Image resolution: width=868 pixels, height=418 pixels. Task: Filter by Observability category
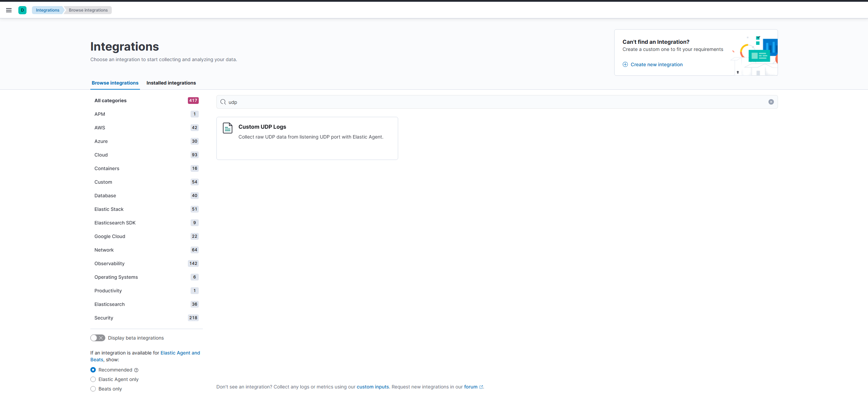[146, 263]
